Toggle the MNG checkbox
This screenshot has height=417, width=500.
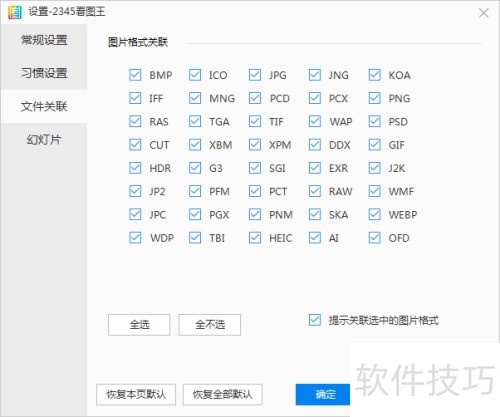[x=195, y=98]
